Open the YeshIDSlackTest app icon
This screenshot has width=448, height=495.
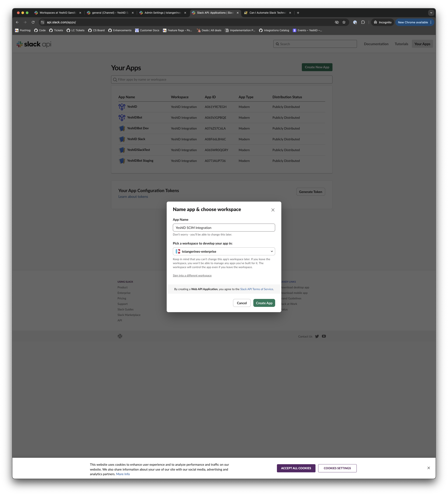[122, 150]
